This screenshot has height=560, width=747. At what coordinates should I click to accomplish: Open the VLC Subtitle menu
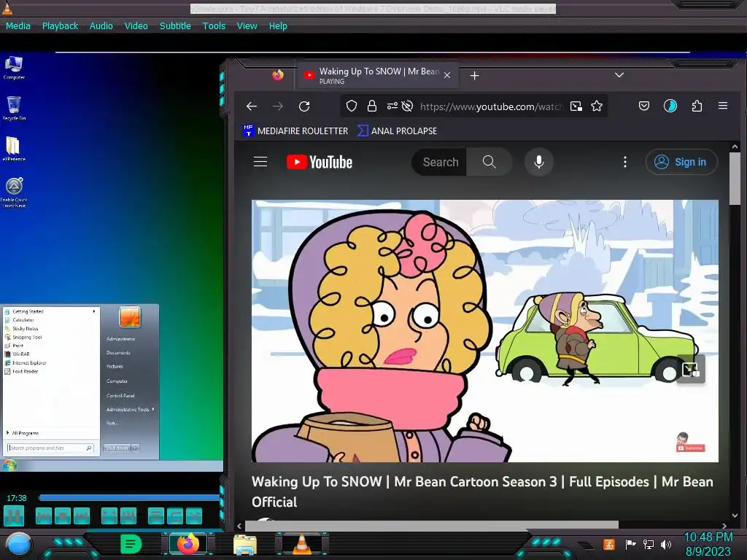coord(175,26)
